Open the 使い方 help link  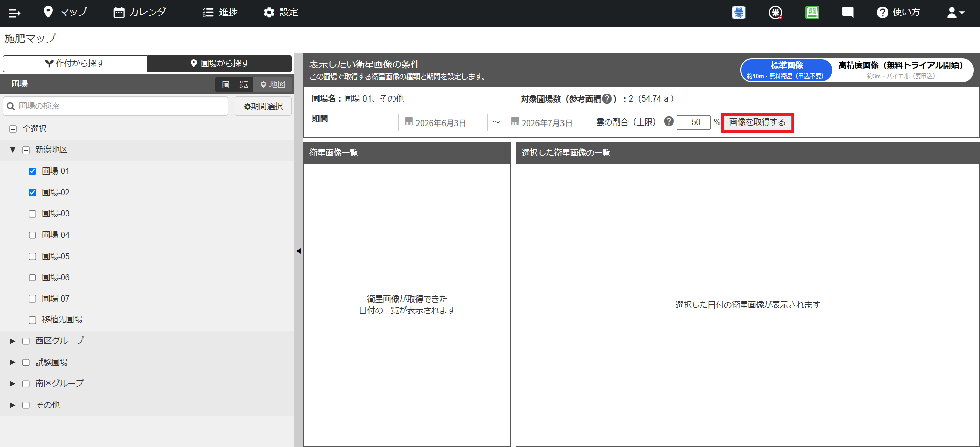point(898,12)
